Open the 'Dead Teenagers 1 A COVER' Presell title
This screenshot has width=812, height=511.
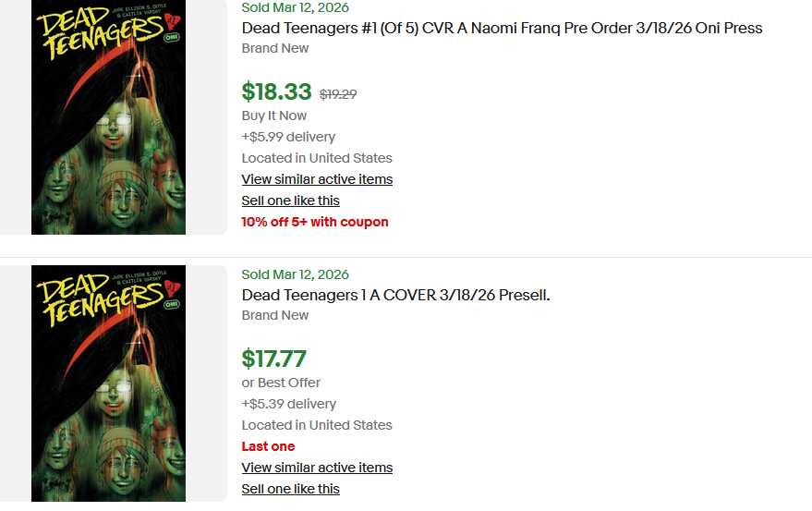pyautogui.click(x=395, y=295)
